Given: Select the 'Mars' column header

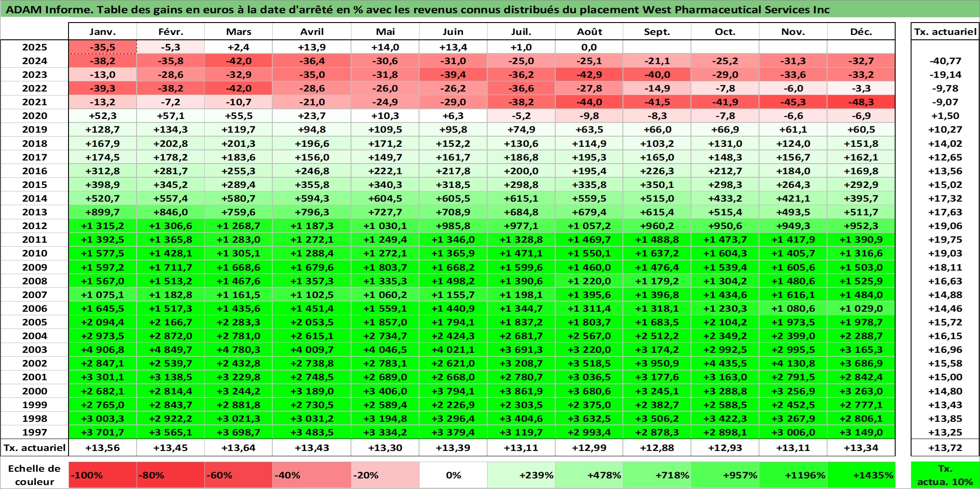Looking at the screenshot, I should (x=238, y=31).
